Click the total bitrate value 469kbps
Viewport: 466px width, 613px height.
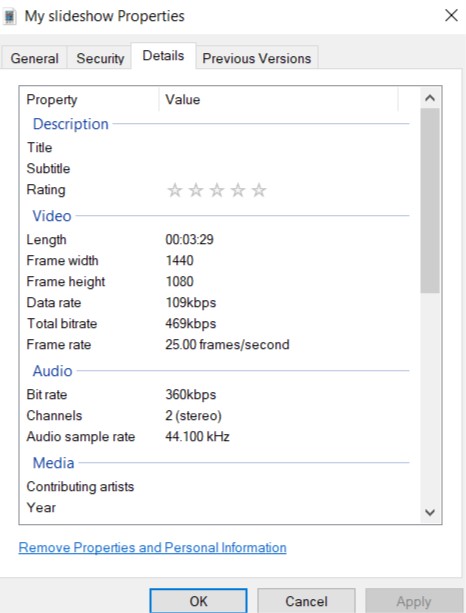[x=191, y=324]
